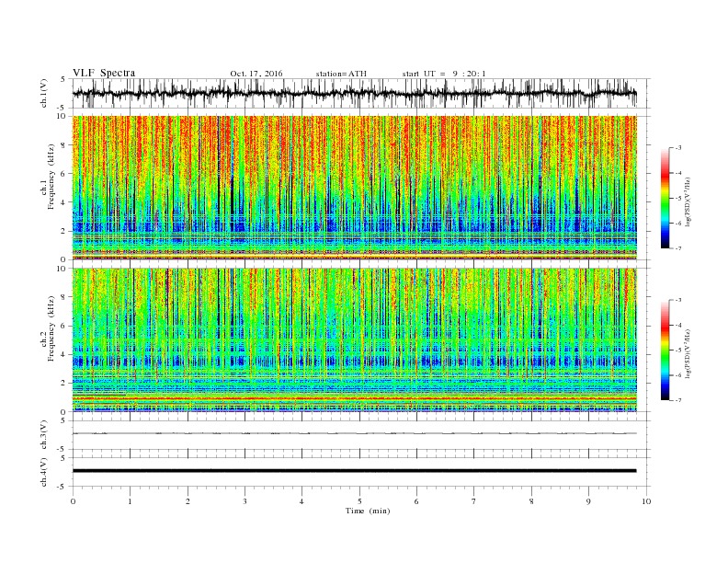Click the "ch.3(V)" axis label
This screenshot has width=728, height=563.
[44, 435]
